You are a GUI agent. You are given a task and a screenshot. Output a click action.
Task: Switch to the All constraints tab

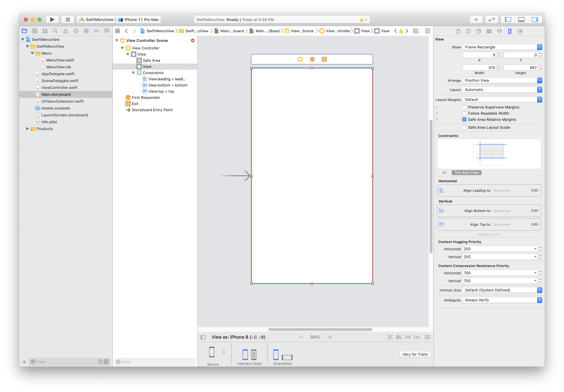pos(444,172)
